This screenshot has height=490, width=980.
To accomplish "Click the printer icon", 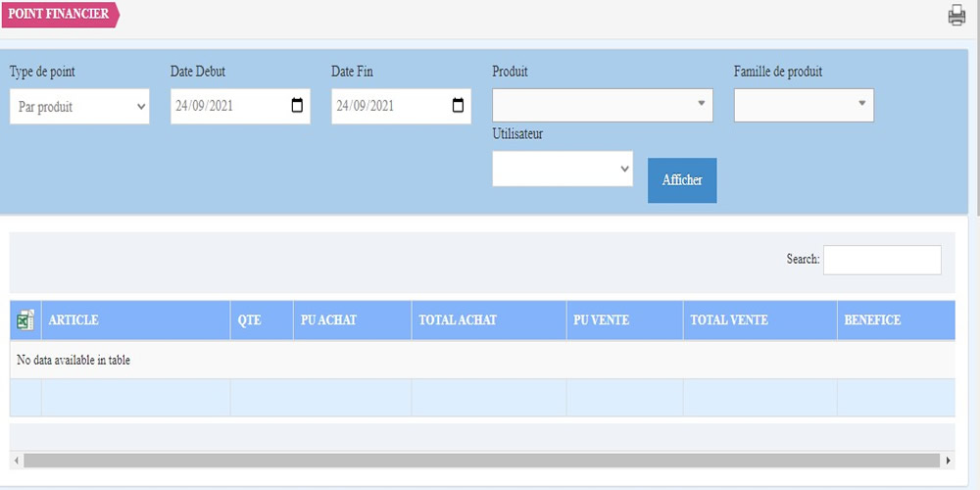I will click(956, 16).
